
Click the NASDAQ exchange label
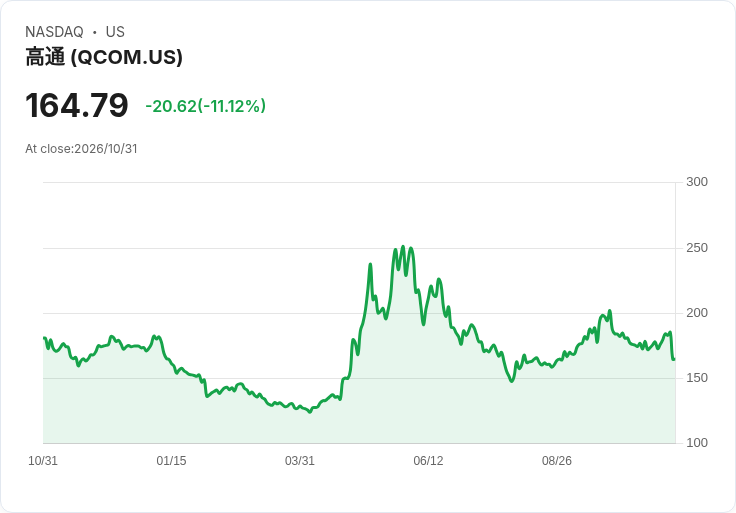click(54, 32)
